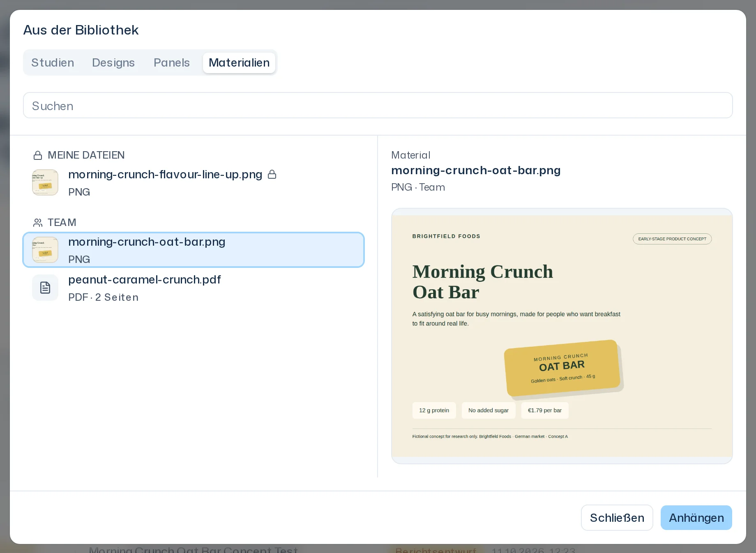Screen dimensions: 756x553
Task: Open the Designs tab
Action: (x=113, y=62)
